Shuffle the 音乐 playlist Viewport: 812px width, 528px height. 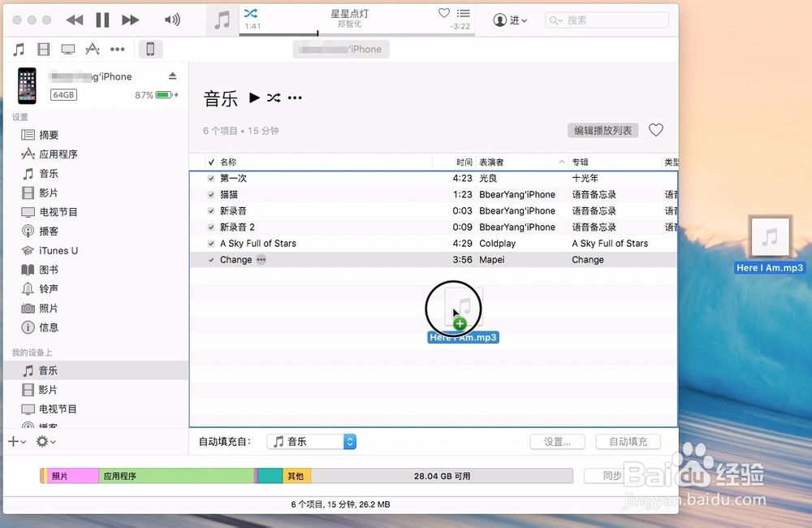pyautogui.click(x=274, y=97)
